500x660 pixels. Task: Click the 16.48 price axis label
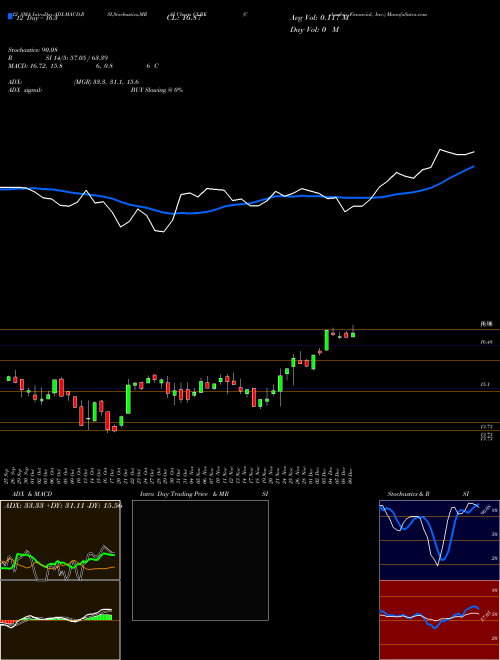tap(487, 343)
